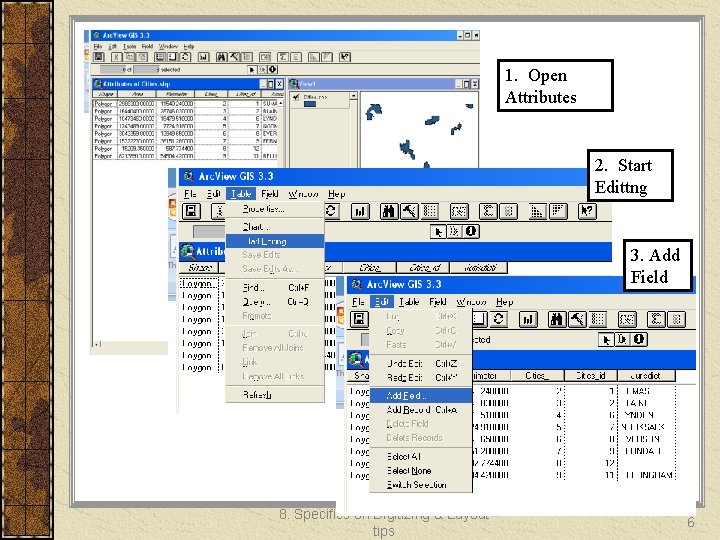
Task: Click Cities_id header in window with Edit menu open
Action: click(x=591, y=376)
